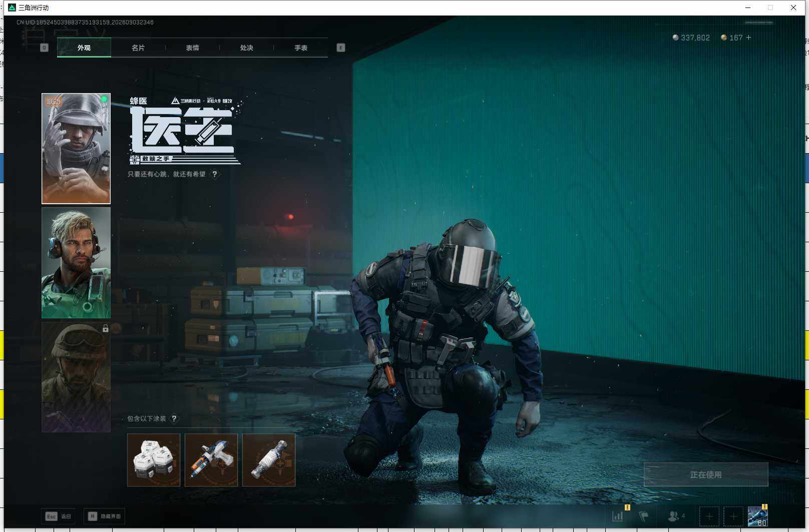Click the gold coin balance 167
Viewport: 809px width, 532px height.
732,38
